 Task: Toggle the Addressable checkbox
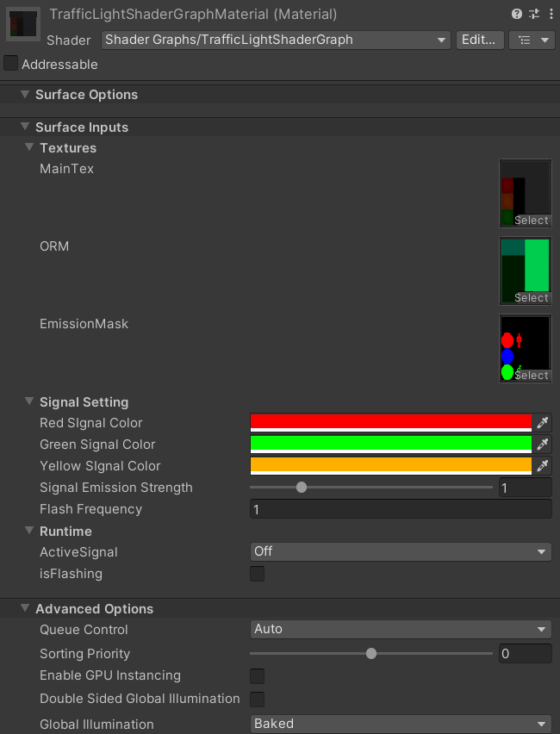pyautogui.click(x=10, y=63)
